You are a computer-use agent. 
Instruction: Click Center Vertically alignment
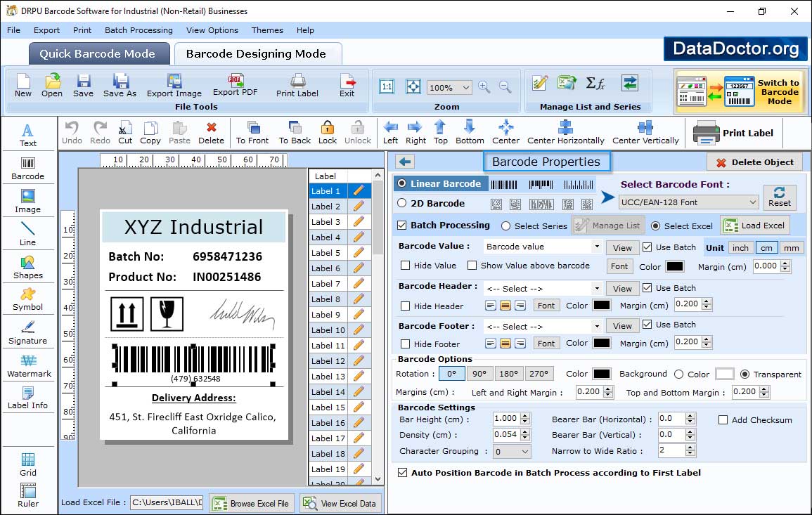645,133
